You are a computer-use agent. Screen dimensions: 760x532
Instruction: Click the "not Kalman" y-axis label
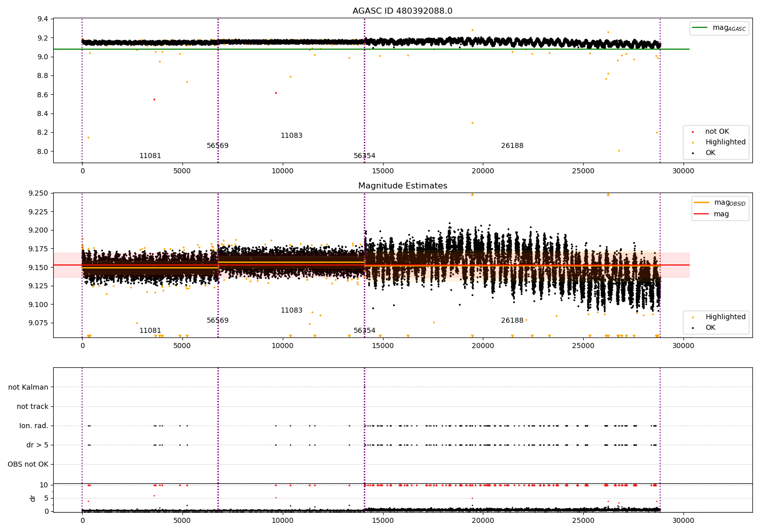coord(28,388)
